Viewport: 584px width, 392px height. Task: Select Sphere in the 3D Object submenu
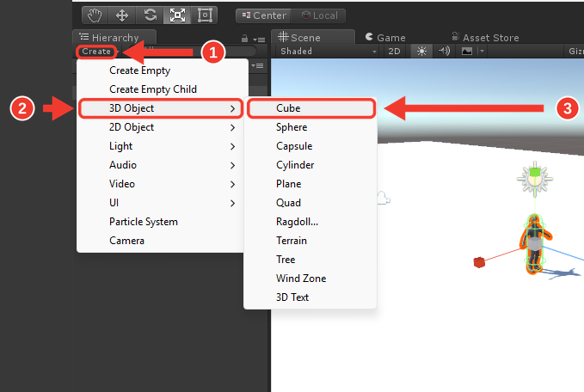(310, 127)
